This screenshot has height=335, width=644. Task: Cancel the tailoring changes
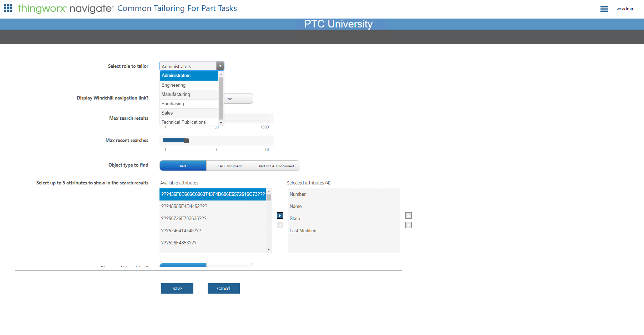(223, 288)
